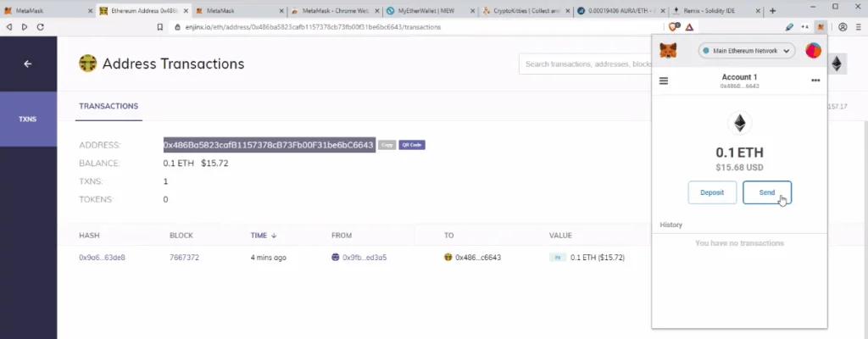Open transaction hash 0x9a6...63de8 link

(x=102, y=257)
